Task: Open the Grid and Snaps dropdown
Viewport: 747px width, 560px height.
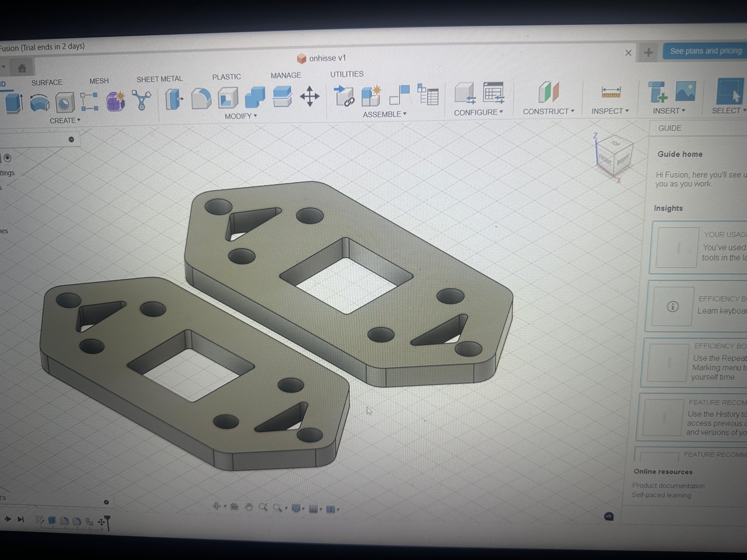Action: coord(315,509)
